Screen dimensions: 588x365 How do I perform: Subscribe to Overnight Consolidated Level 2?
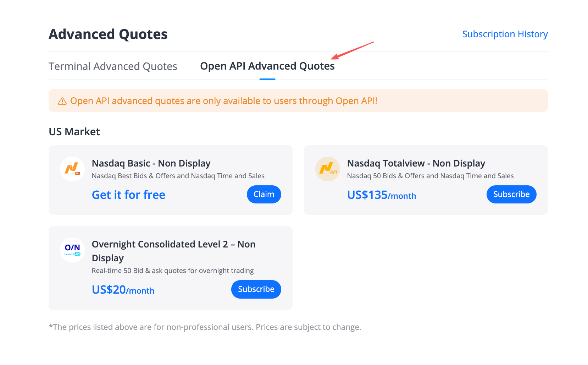tap(256, 289)
